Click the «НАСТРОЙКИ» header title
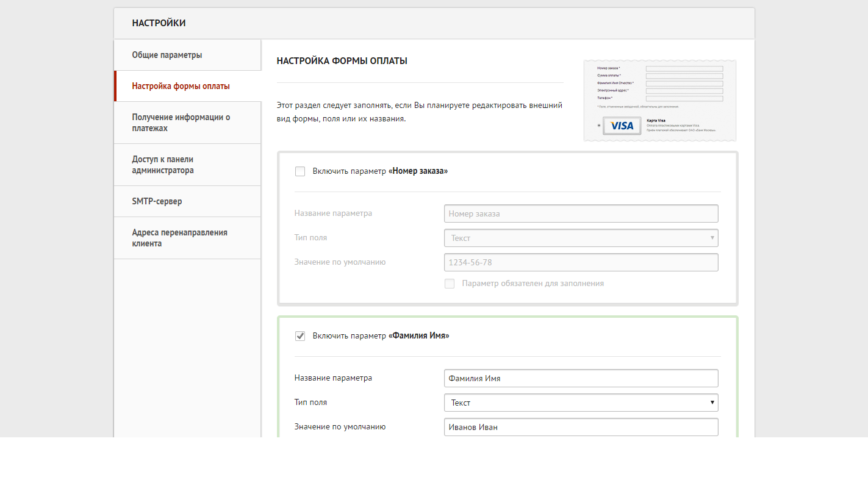868x491 pixels. [x=159, y=23]
